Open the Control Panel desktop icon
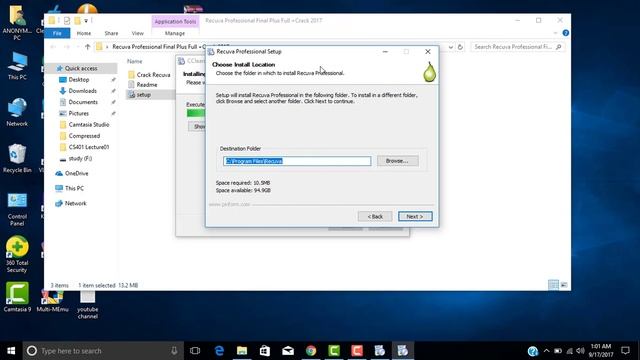The height and width of the screenshot is (360, 640). pos(17,209)
